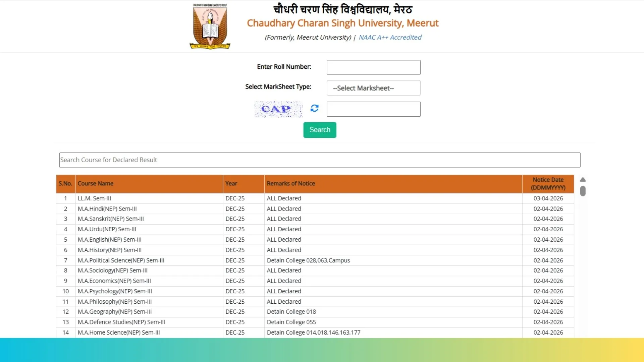The width and height of the screenshot is (644, 362).
Task: Click the Notice Date column header
Action: pos(548,184)
